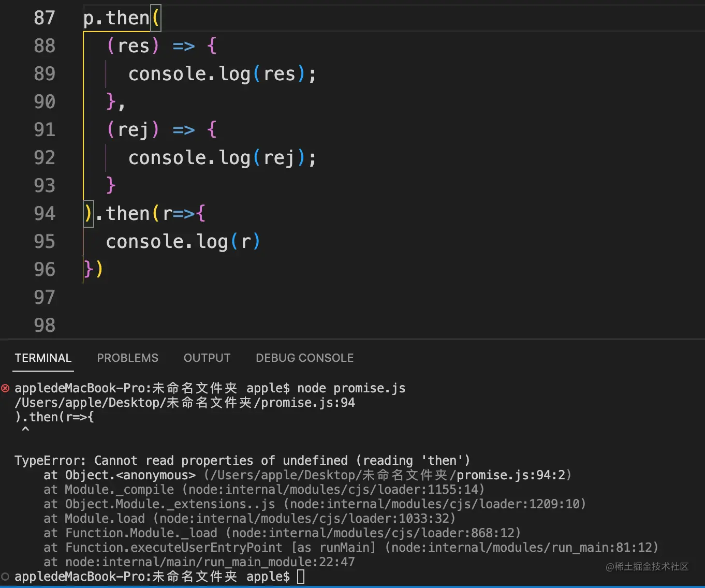Screen dimensions: 705x588
Task: Click '(res) => {' on line 88
Action: [x=161, y=46]
